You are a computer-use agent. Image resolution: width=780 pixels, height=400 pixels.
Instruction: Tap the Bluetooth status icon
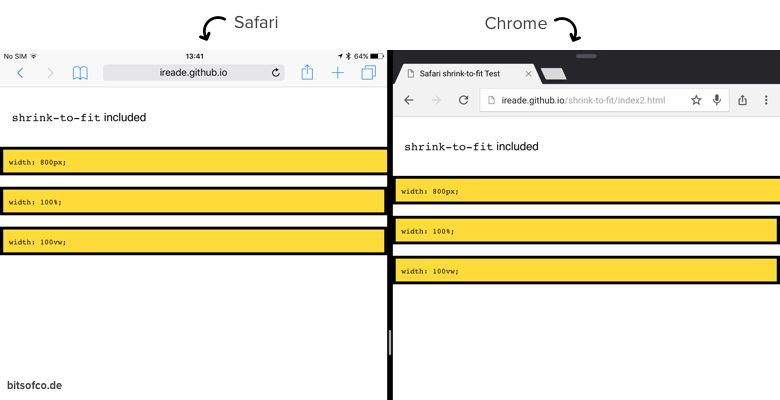pos(348,56)
